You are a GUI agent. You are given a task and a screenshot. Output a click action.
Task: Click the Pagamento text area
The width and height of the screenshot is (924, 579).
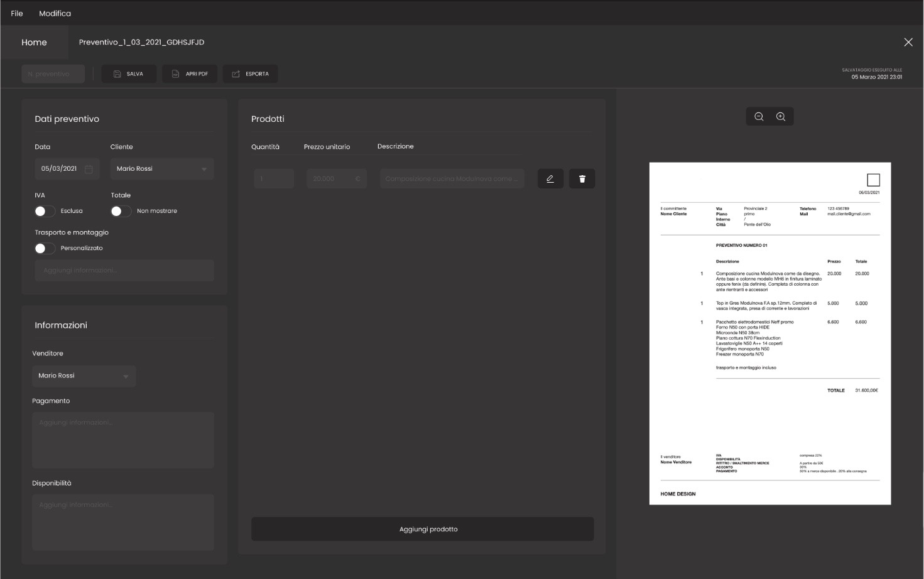pos(123,440)
